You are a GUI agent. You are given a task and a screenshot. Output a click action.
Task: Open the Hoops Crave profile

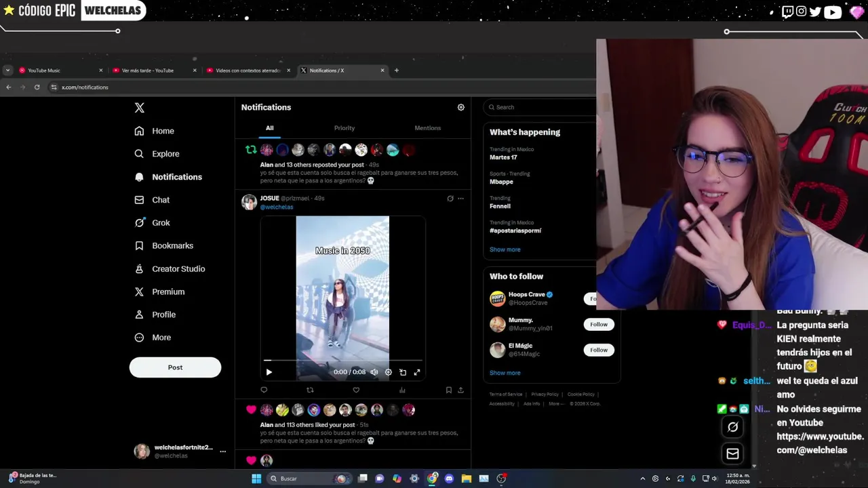click(x=527, y=295)
